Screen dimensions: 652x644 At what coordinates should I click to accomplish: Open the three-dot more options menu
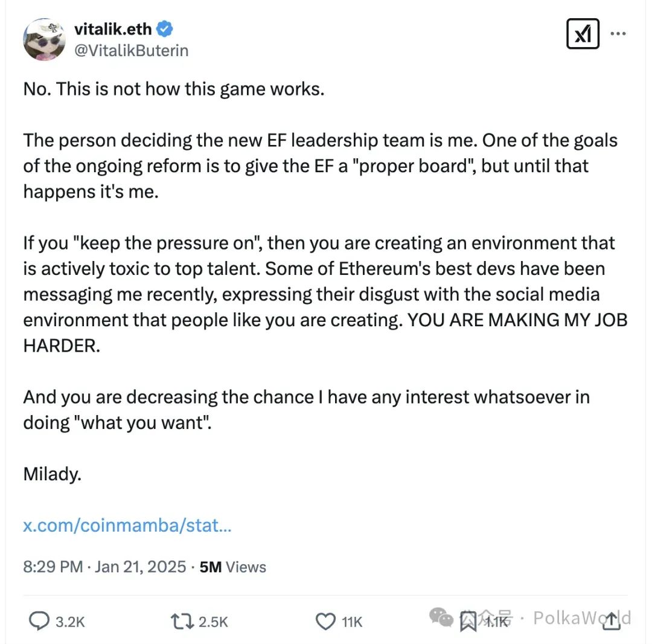pyautogui.click(x=618, y=33)
